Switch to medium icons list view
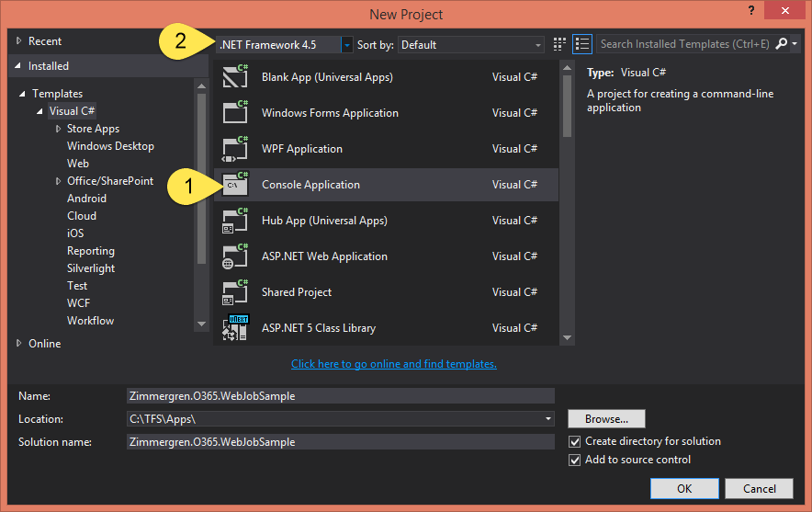 coord(581,44)
